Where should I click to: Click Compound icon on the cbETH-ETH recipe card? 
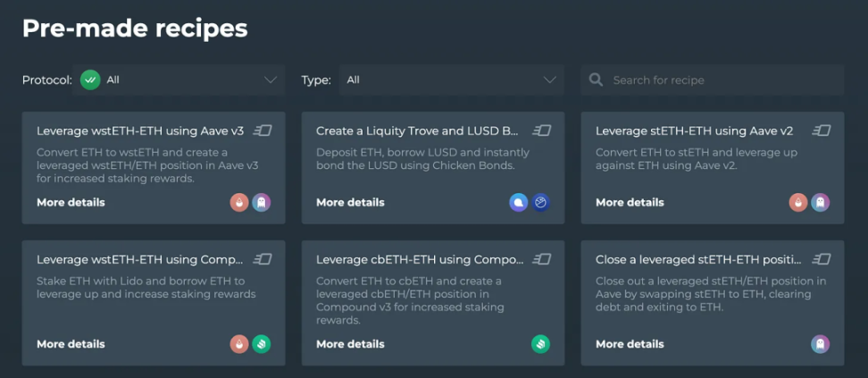541,344
